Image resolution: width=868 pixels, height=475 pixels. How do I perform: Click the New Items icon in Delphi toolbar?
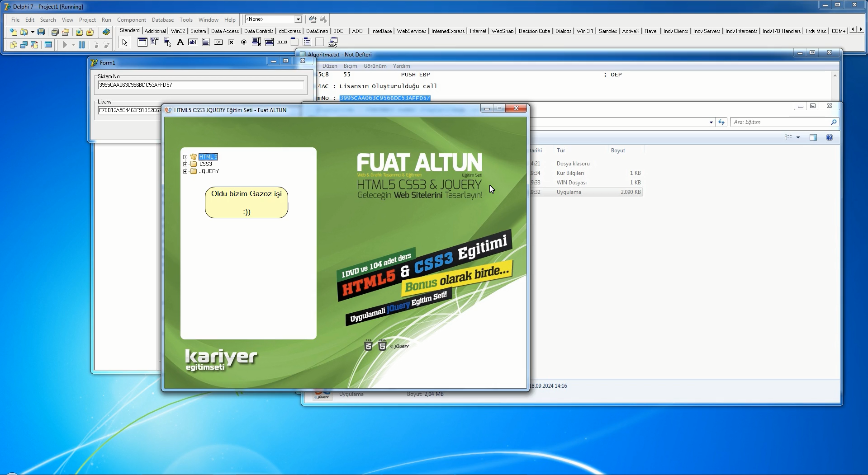[x=14, y=32]
